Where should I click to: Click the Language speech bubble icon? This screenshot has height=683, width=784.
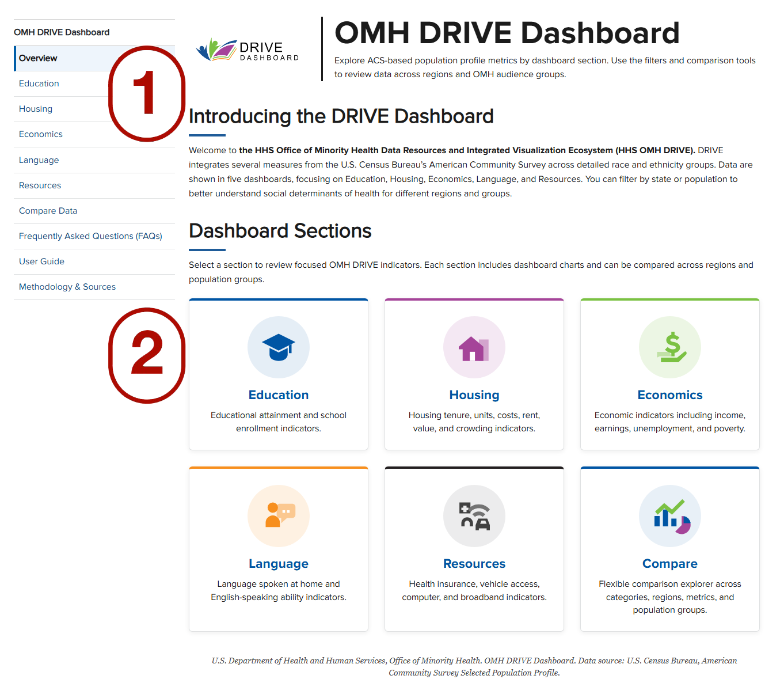point(279,516)
